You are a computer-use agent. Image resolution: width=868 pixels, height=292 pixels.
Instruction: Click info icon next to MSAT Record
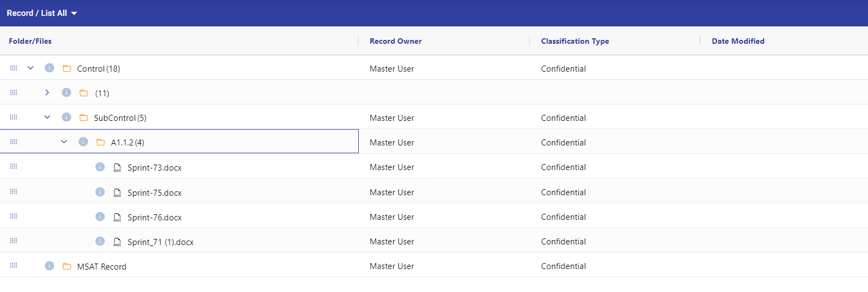49,266
